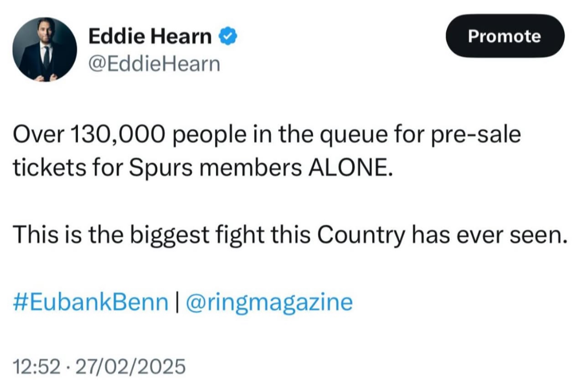Viewport: 588px width, 392px height.
Task: Click the 27/02/2025 post date
Action: (x=130, y=366)
